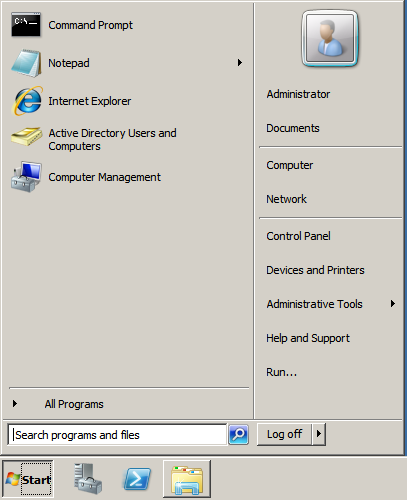Image resolution: width=407 pixels, height=500 pixels.
Task: Expand the Administrative Tools submenu arrow
Action: point(393,304)
